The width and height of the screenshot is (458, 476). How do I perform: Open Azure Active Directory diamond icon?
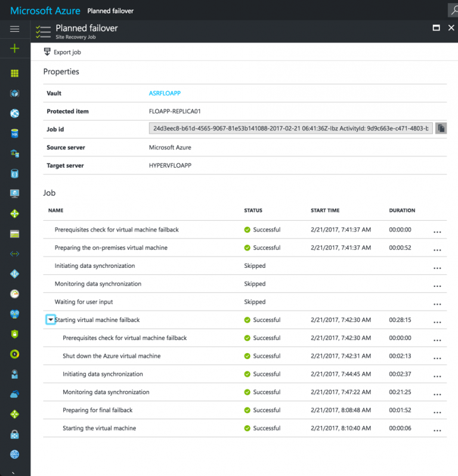14,274
